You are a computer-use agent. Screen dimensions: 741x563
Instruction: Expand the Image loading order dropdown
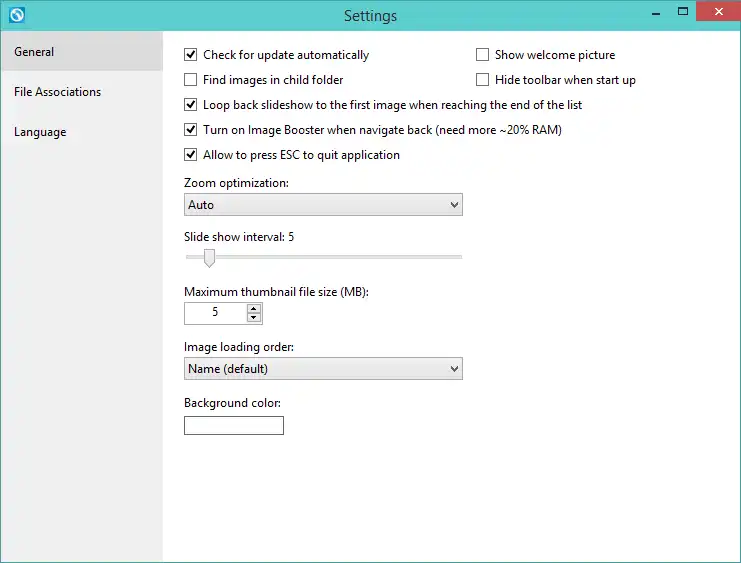323,369
